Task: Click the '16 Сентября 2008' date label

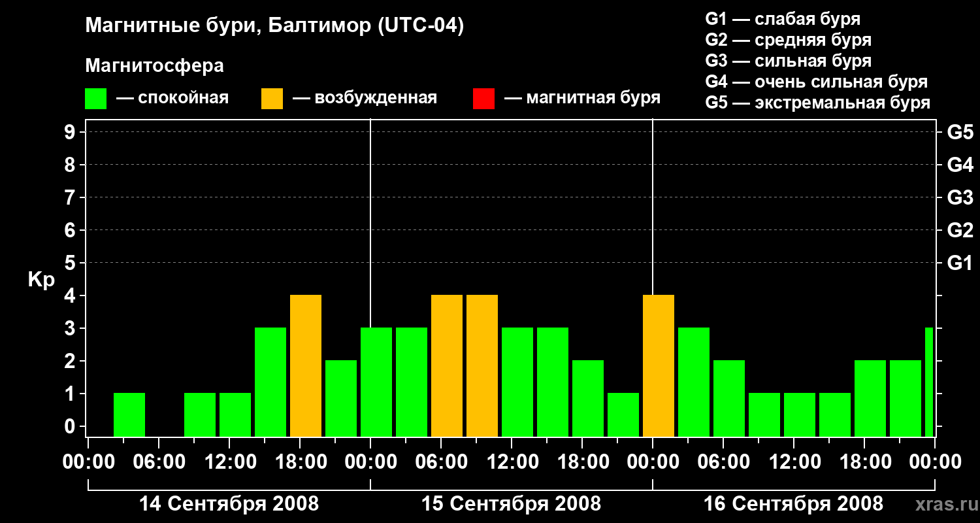Action: 794,503
